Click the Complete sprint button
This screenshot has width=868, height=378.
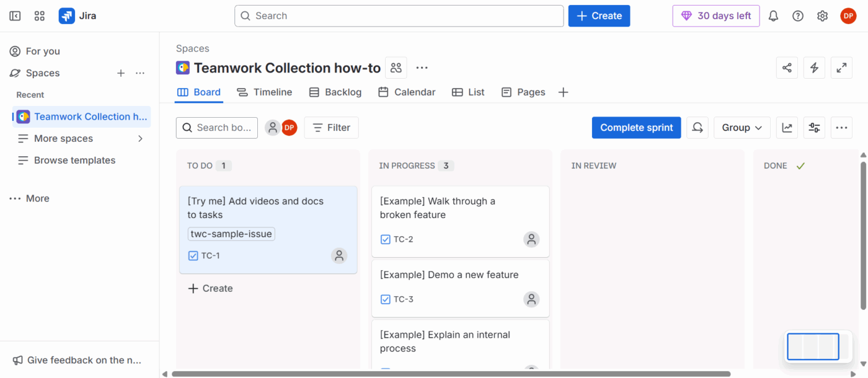[x=636, y=128]
